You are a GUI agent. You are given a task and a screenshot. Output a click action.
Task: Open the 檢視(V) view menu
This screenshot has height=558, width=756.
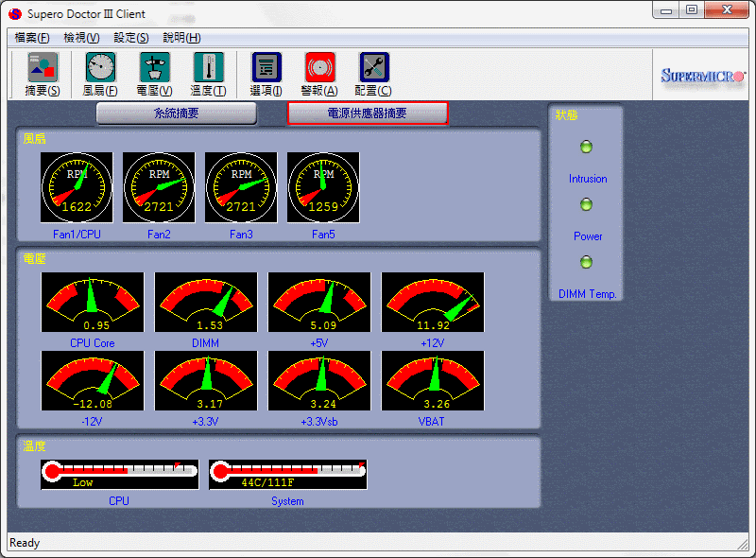point(81,38)
